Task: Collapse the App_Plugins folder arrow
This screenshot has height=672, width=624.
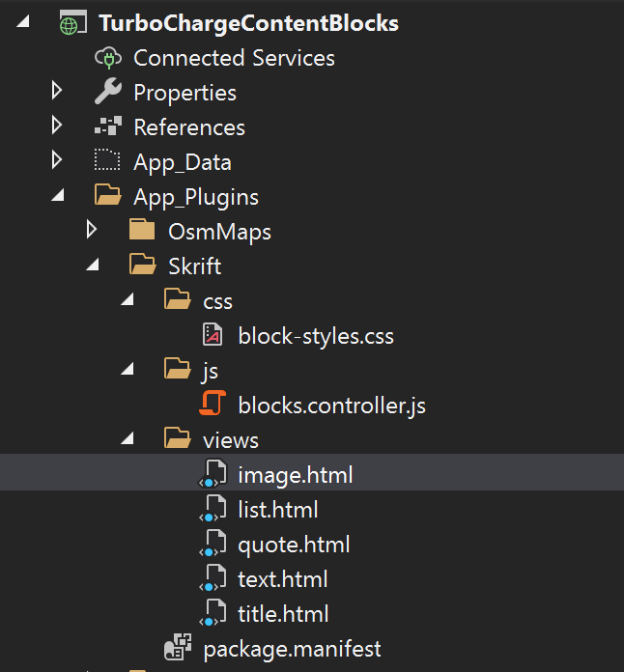Action: 58,195
